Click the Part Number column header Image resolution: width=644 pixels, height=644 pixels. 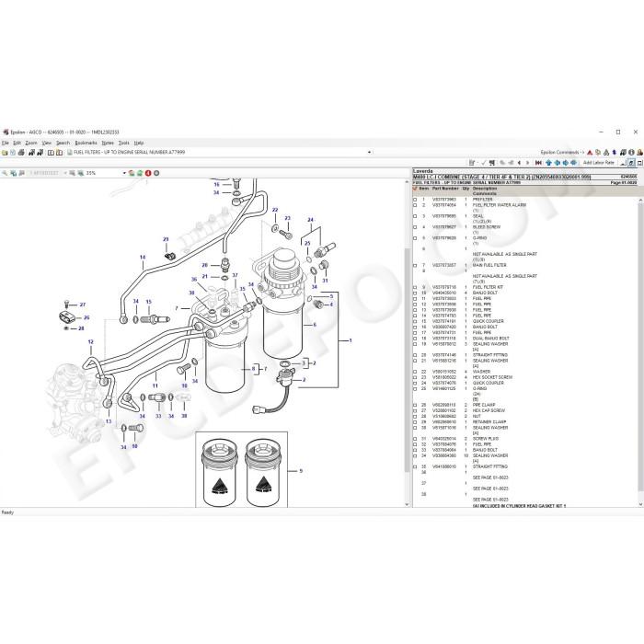pyautogui.click(x=445, y=189)
